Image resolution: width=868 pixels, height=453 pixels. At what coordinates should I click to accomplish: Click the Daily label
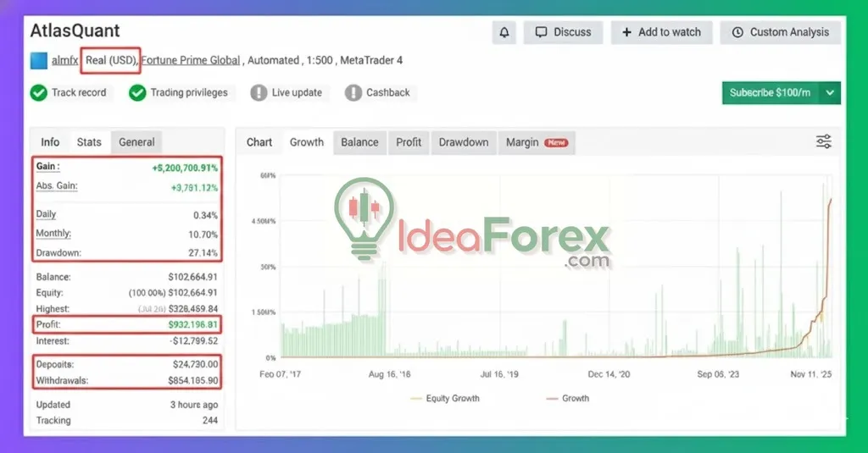(x=46, y=214)
